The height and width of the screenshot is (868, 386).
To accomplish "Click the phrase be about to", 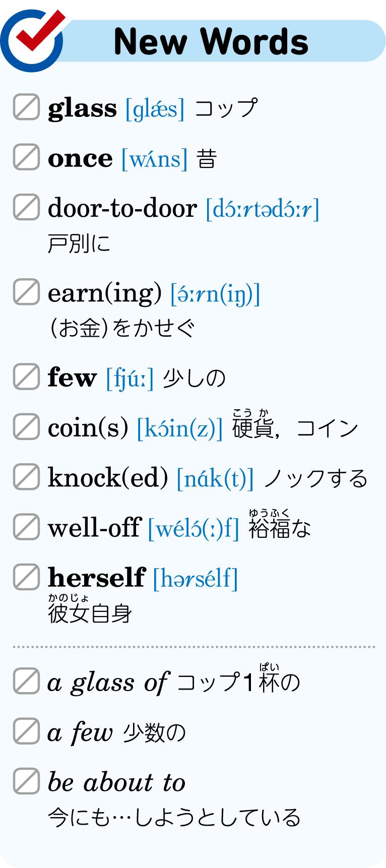I will click(x=116, y=782).
